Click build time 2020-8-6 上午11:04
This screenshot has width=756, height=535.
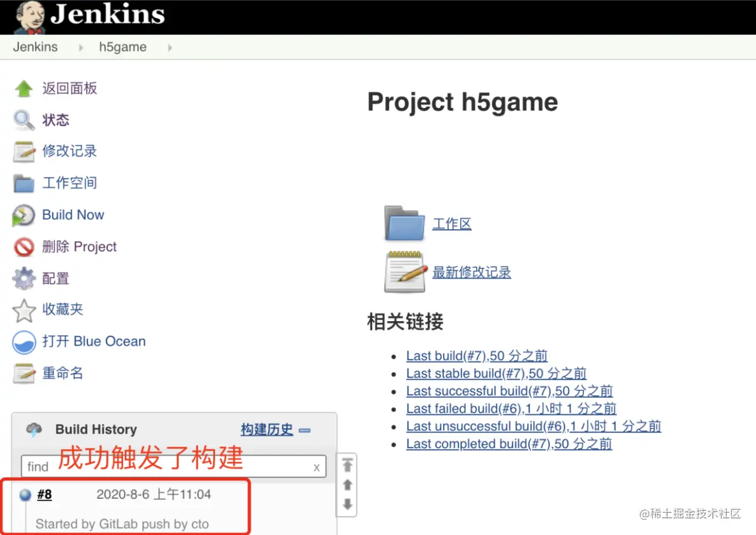154,494
